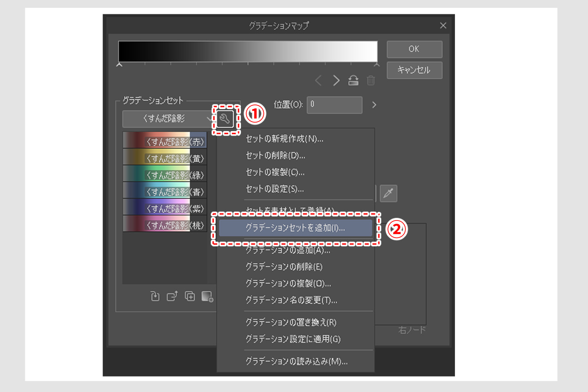Click the black end node under the gradient bar
Screen dimensions: 588x392
pyautogui.click(x=119, y=64)
